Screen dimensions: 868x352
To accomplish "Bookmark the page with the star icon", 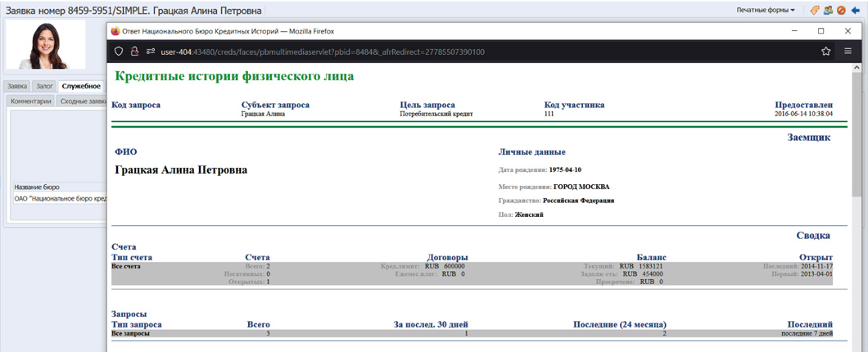I will (x=825, y=52).
